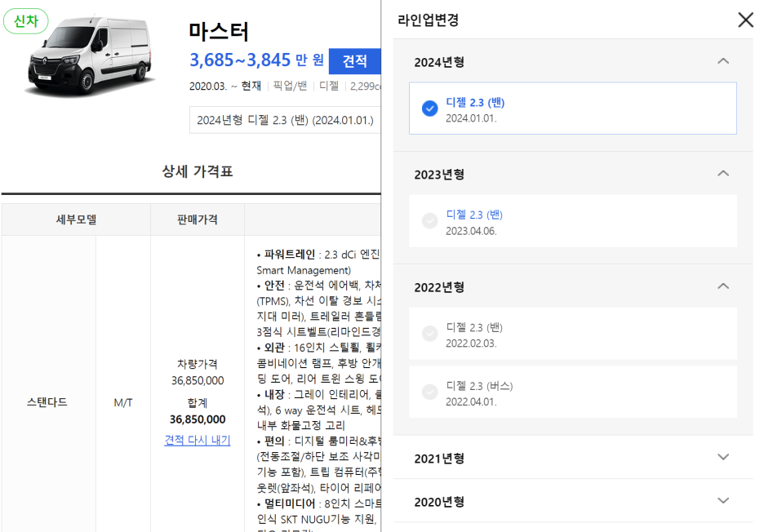The width and height of the screenshot is (764, 532).
Task: Click the 스탠다드 trim cell
Action: [47, 402]
